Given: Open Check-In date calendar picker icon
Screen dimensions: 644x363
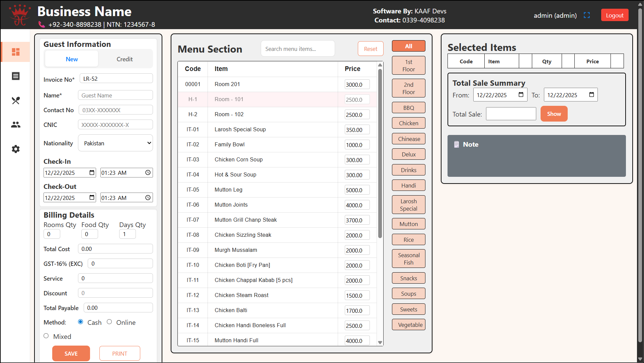Looking at the screenshot, I should (x=92, y=172).
